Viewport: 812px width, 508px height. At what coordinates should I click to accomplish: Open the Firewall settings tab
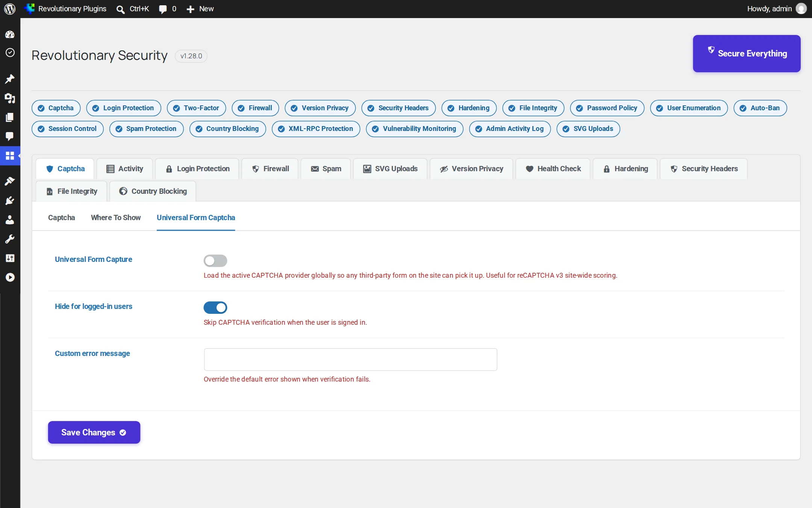(270, 169)
